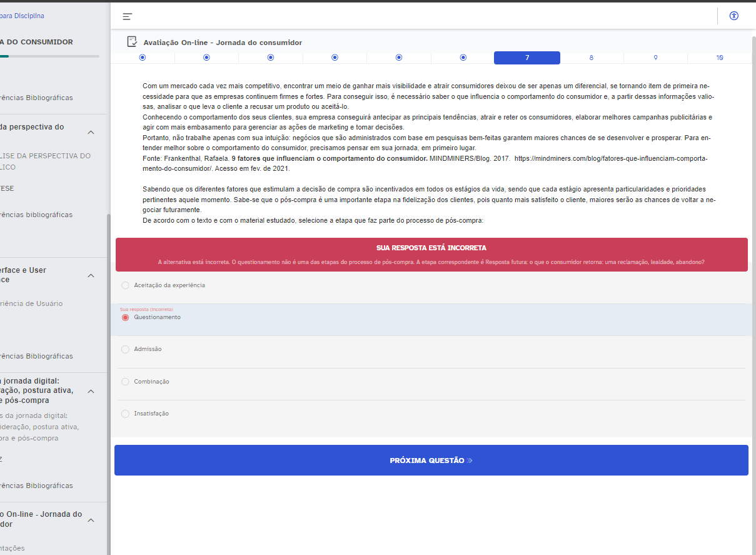This screenshot has width=756, height=555.
Task: Pick the Insatisfação radio option
Action: click(x=125, y=414)
